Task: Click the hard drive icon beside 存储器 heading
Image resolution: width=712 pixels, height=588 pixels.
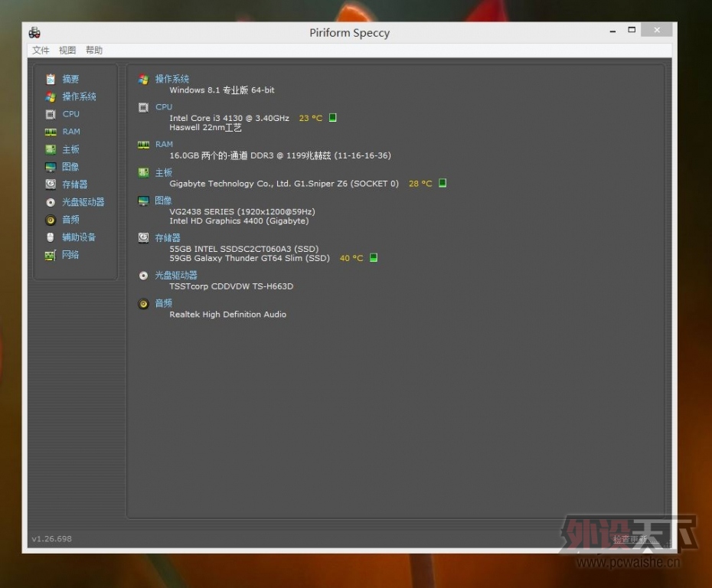Action: [x=143, y=238]
